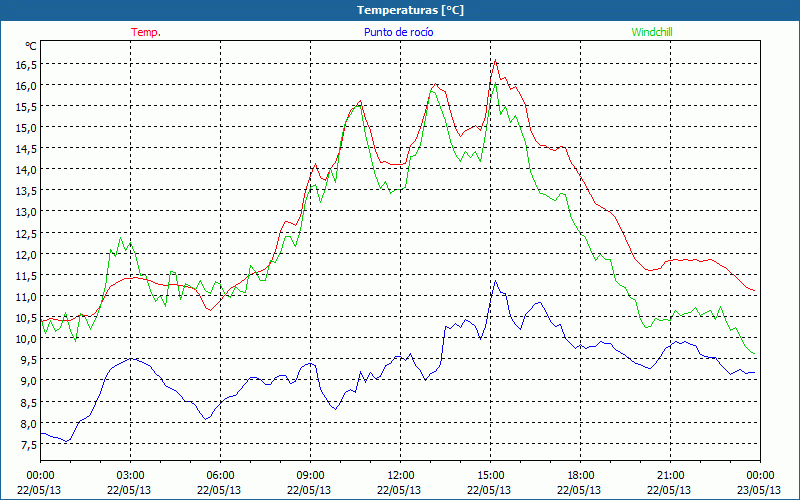Select the green Windchill legend label
Image resolution: width=800 pixels, height=500 pixels.
[652, 32]
